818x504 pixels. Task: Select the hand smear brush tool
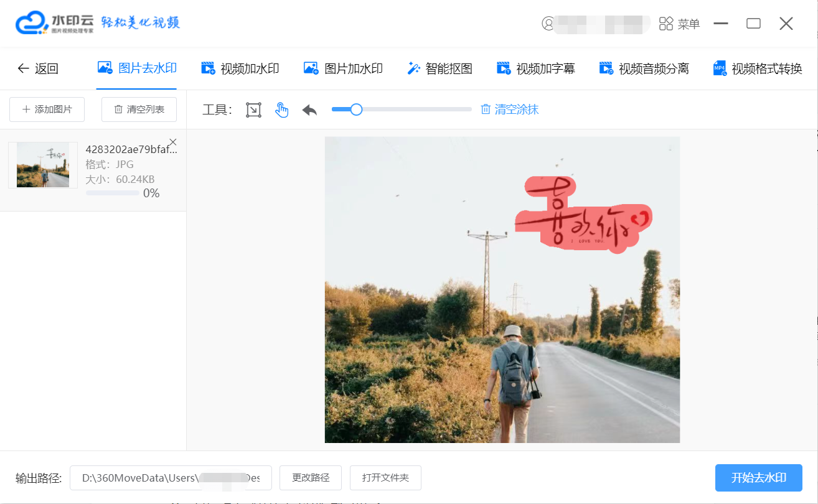[x=282, y=110]
